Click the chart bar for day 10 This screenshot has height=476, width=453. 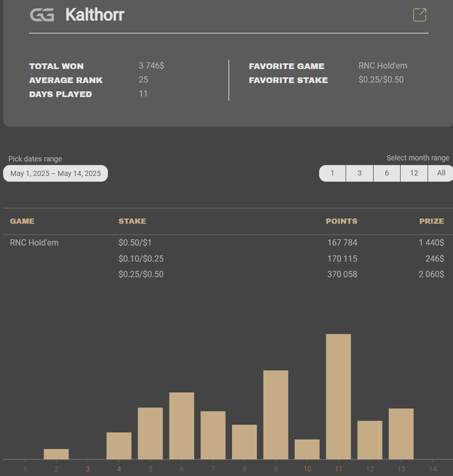(307, 449)
